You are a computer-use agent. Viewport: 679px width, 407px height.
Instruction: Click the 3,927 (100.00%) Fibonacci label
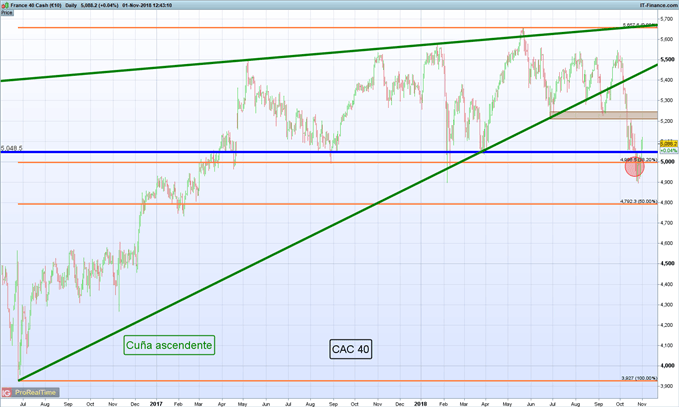click(x=639, y=378)
